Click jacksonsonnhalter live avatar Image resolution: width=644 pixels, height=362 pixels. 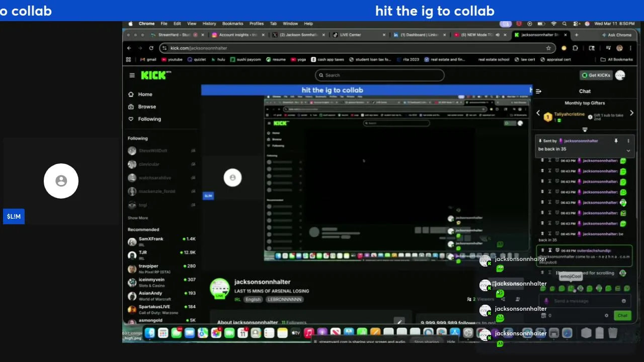pos(219,289)
